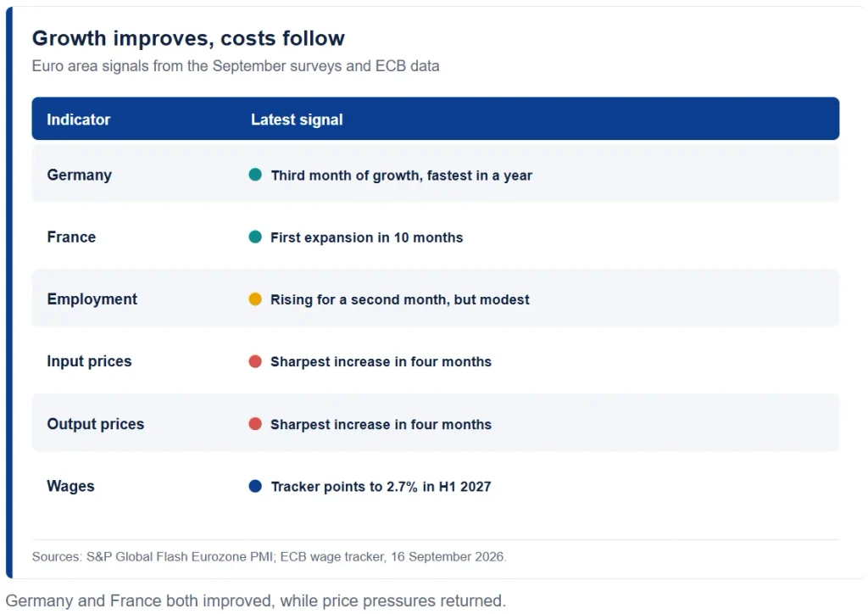Select the Output prices label
Viewport: 868px width, 614px height.
[95, 424]
